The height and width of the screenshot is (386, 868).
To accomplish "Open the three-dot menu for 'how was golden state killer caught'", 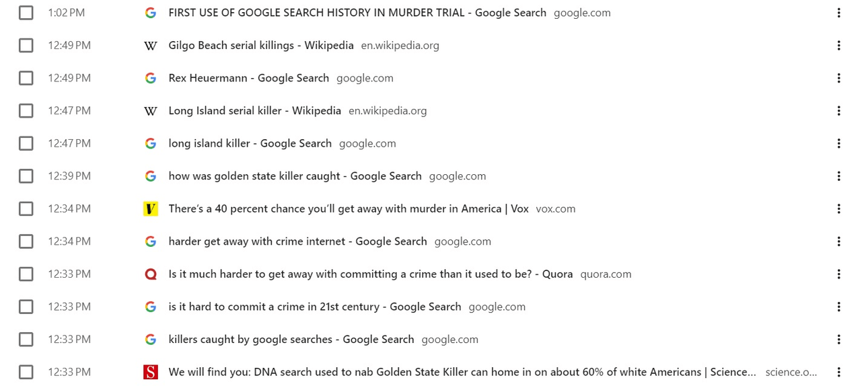I will (x=838, y=176).
